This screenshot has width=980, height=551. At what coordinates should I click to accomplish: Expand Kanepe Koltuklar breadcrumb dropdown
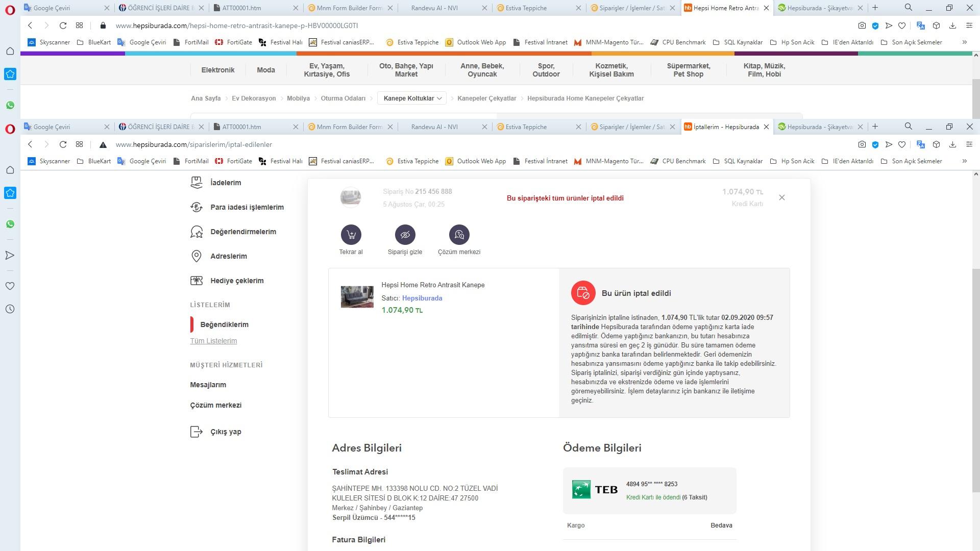tap(412, 98)
